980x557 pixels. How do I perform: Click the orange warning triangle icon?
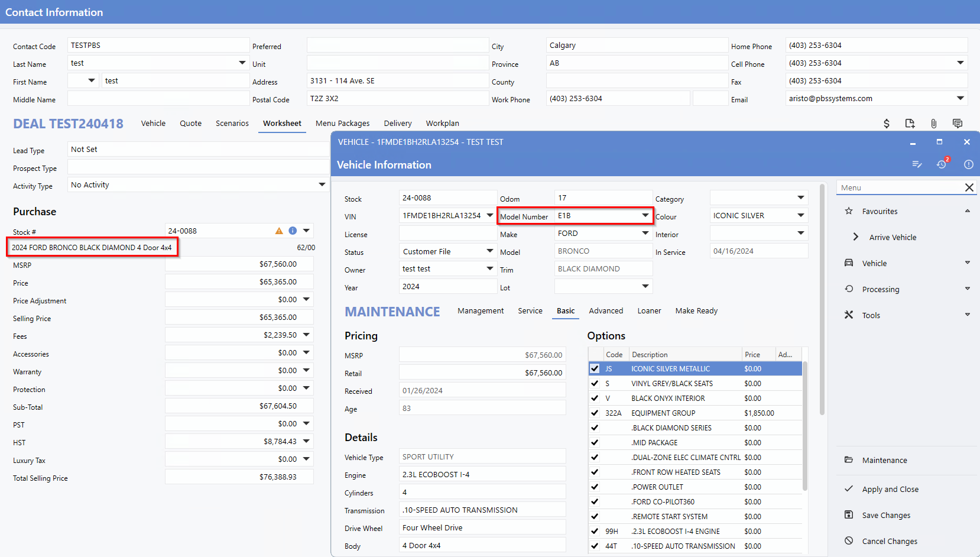[x=279, y=231]
